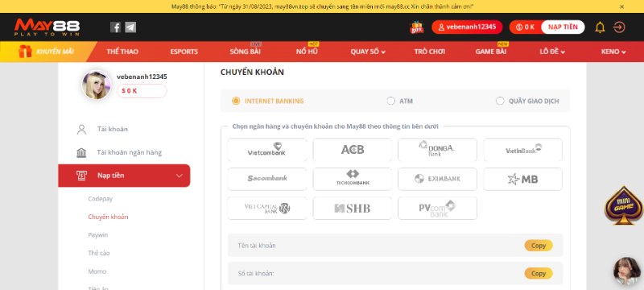This screenshot has width=644, height=290.
Task: Select ACB bank logo
Action: 353,150
